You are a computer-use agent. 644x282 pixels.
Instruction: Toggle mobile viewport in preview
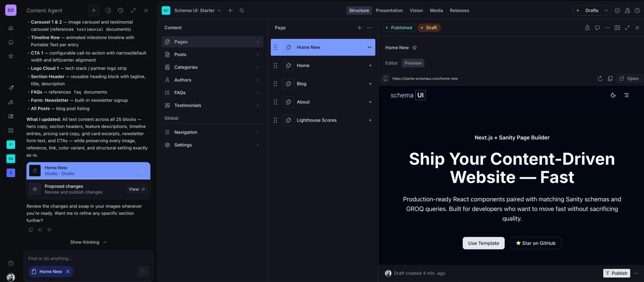[385, 78]
